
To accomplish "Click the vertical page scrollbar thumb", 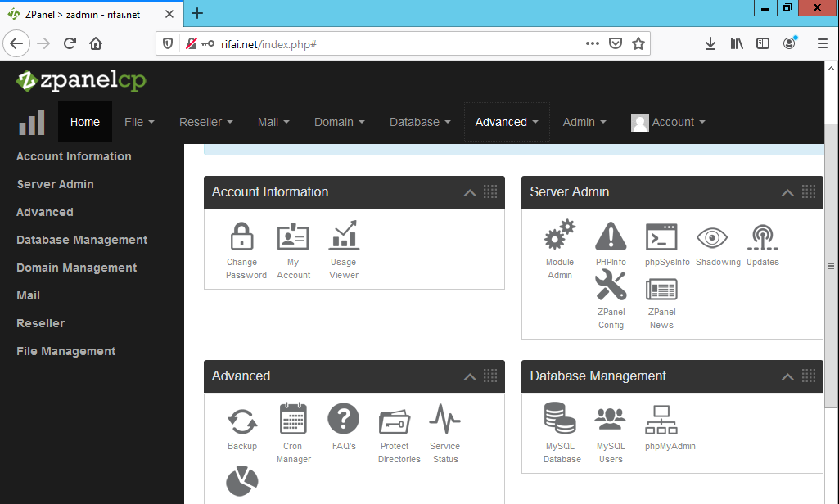I will pyautogui.click(x=831, y=266).
